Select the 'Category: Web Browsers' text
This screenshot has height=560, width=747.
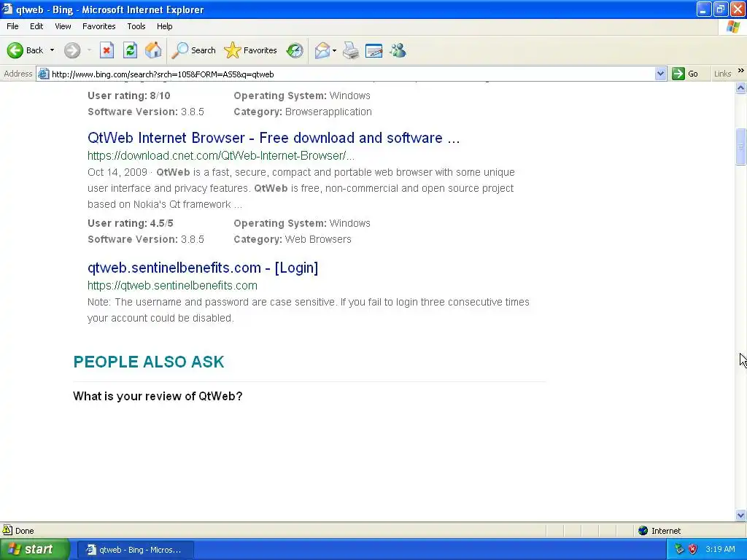(293, 239)
